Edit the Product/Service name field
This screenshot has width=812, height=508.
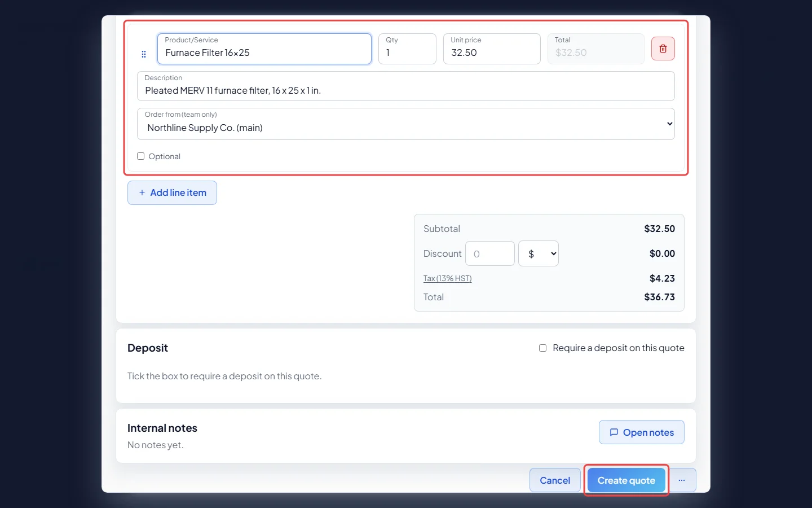coord(264,49)
